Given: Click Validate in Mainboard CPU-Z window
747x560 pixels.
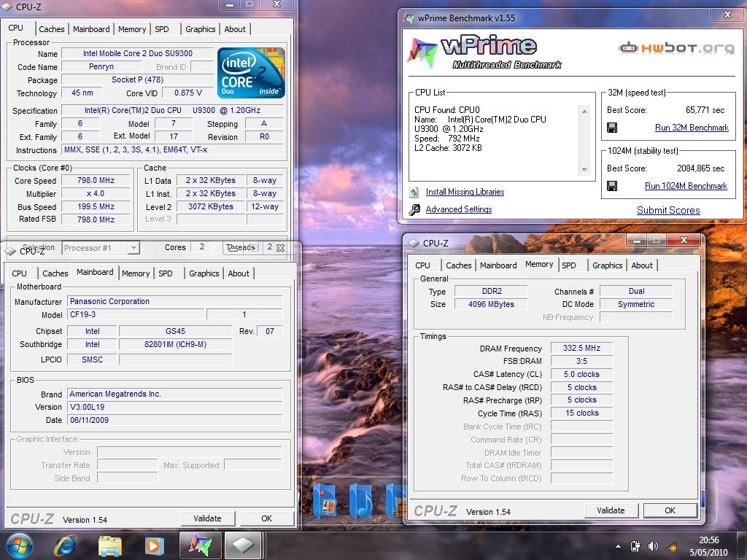Looking at the screenshot, I should click(208, 518).
